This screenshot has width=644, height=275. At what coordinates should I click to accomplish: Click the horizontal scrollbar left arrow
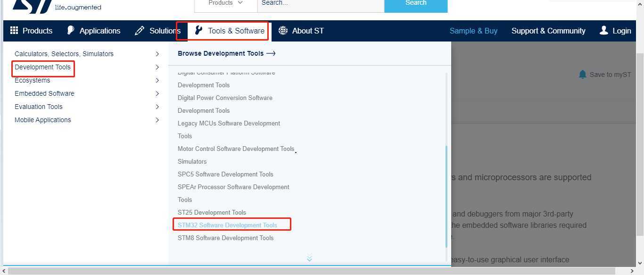(4, 271)
